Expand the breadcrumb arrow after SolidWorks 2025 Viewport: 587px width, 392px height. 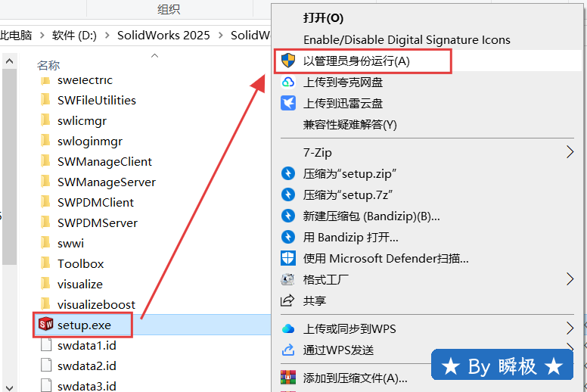221,36
